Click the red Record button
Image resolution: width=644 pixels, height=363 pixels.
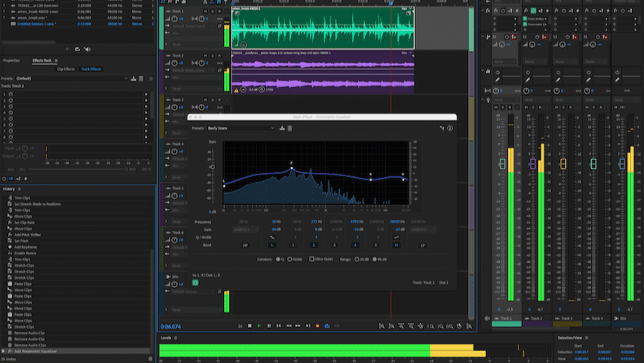tap(318, 326)
